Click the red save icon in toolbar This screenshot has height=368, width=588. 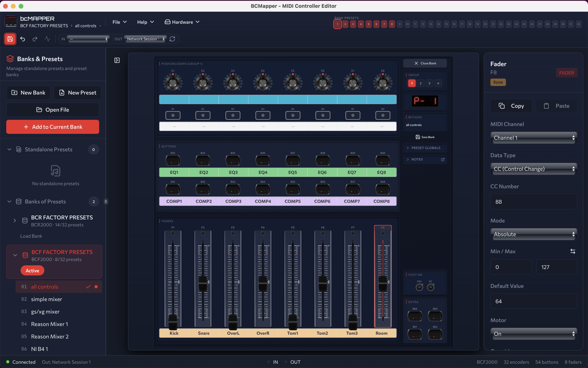tap(10, 39)
